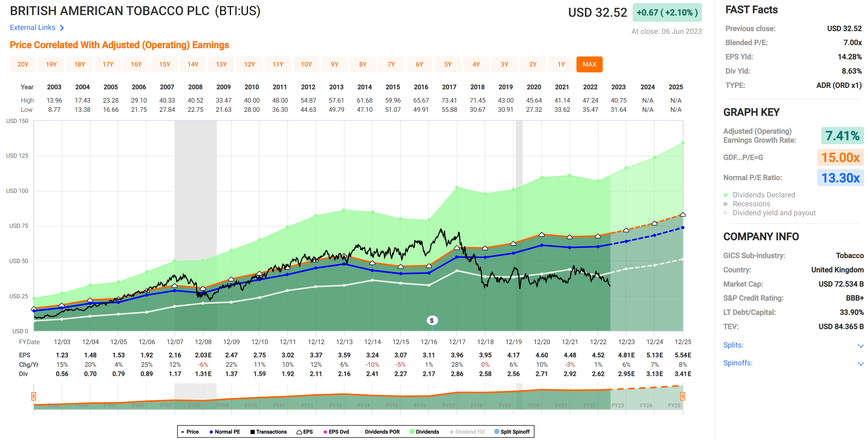Choose the 9Y time range

coord(334,64)
